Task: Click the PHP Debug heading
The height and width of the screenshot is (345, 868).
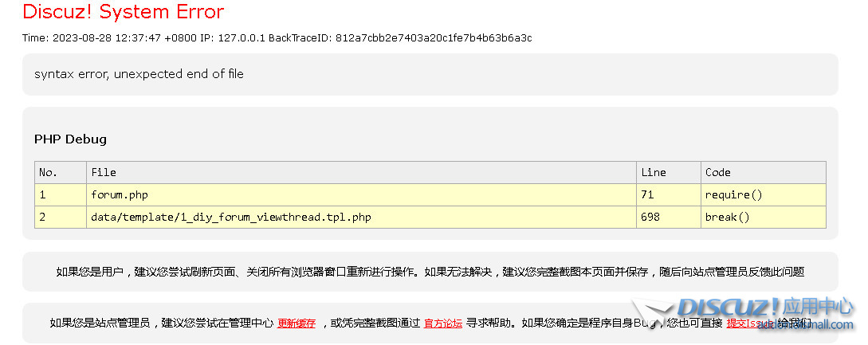Action: pos(70,139)
